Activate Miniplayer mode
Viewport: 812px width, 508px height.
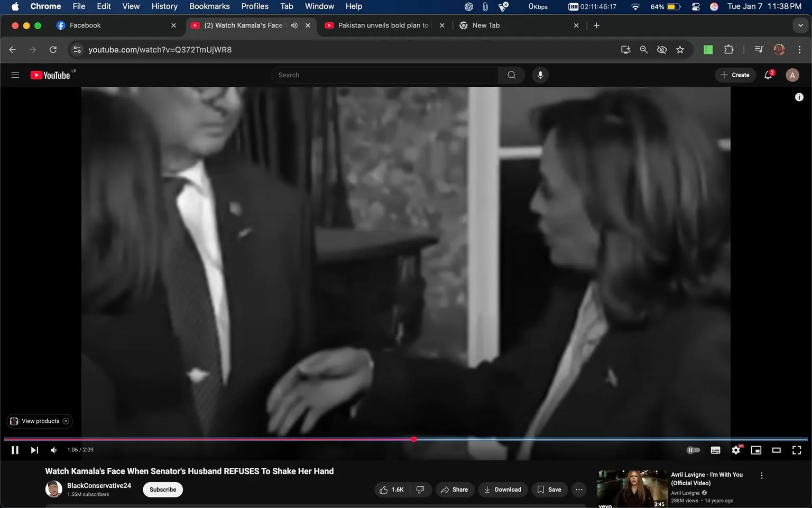[756, 450]
